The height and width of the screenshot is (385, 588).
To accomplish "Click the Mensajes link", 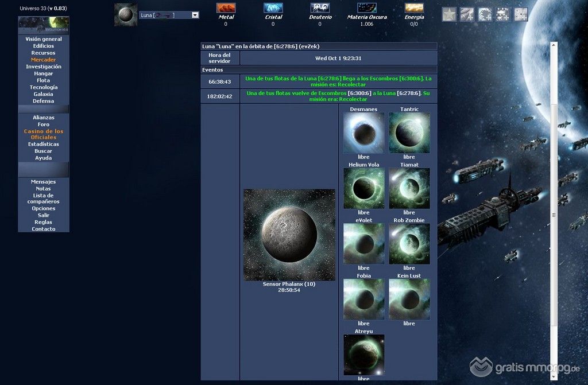I will 44,182.
